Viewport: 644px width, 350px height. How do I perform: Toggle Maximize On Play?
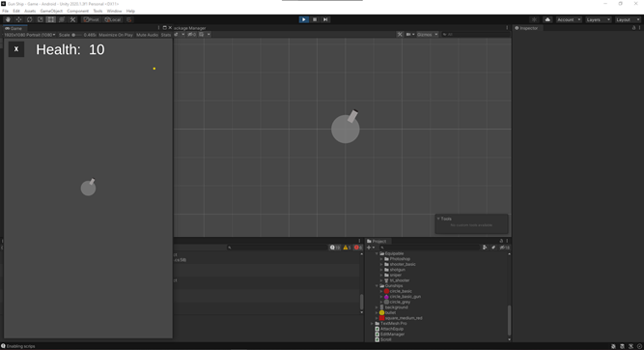(116, 35)
